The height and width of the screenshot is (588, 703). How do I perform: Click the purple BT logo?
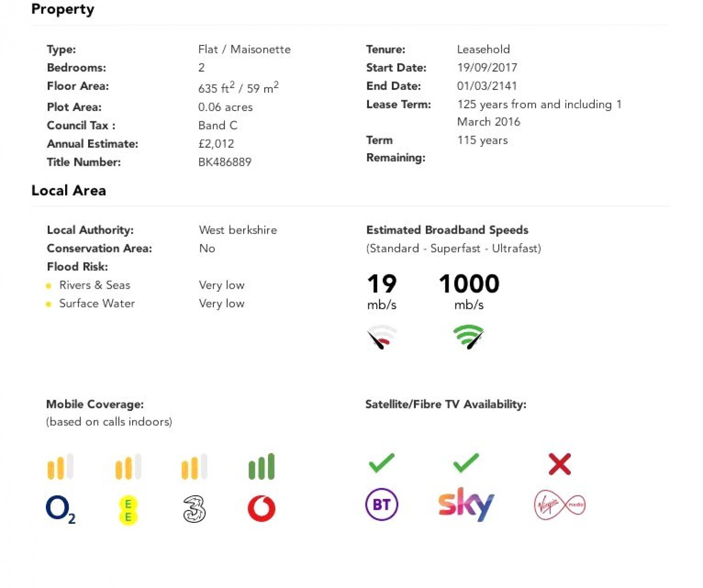[x=381, y=505]
